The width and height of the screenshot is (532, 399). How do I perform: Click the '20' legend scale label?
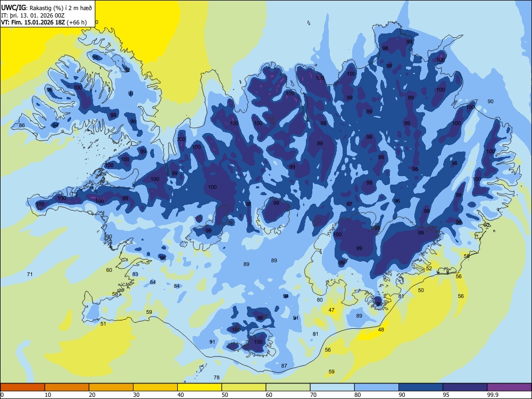click(x=92, y=395)
